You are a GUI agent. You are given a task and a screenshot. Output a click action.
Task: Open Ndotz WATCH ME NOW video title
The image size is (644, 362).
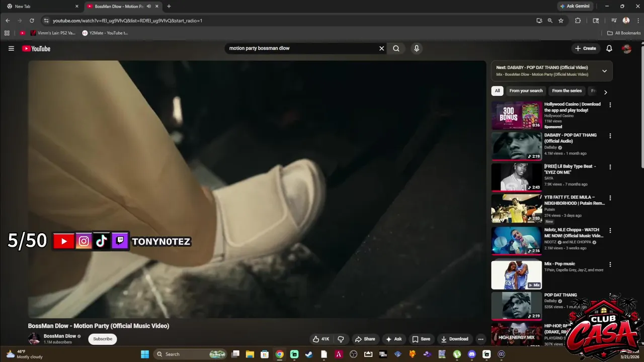574,232
